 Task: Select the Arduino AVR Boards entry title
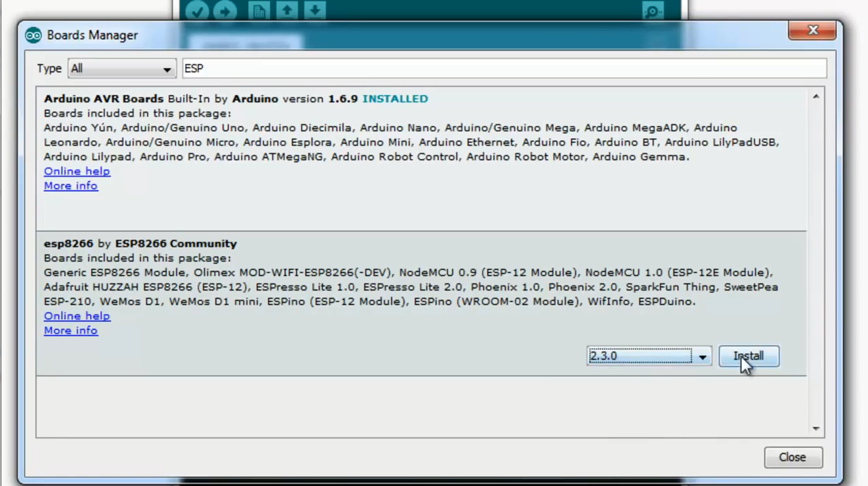104,99
